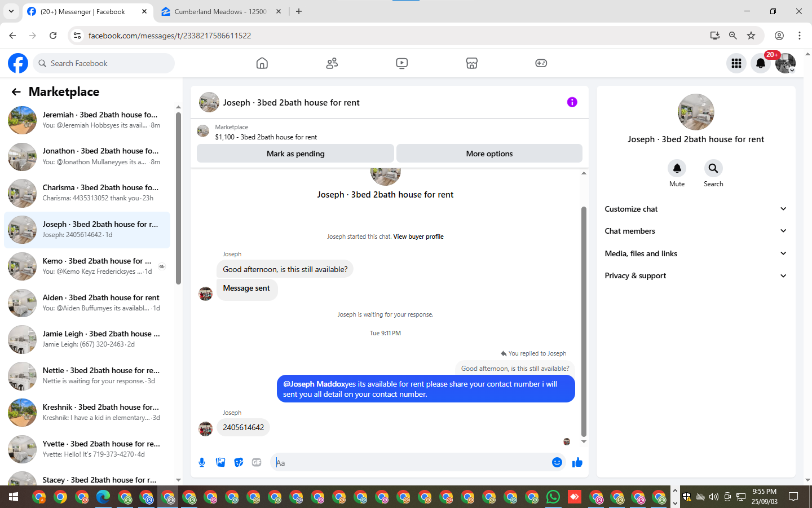Click Mark as pending button
This screenshot has width=812, height=508.
(295, 154)
